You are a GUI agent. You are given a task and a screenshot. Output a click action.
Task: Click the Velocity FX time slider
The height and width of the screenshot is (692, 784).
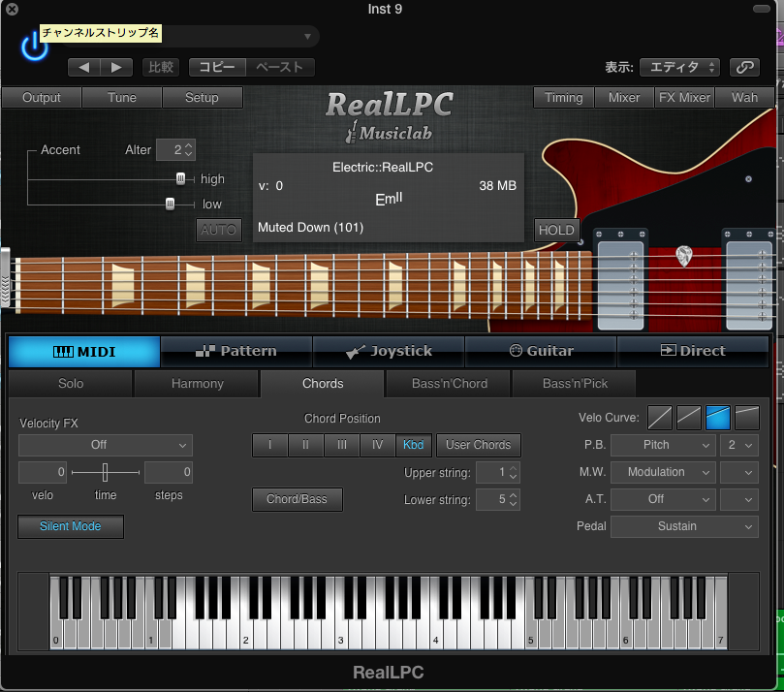(x=106, y=472)
